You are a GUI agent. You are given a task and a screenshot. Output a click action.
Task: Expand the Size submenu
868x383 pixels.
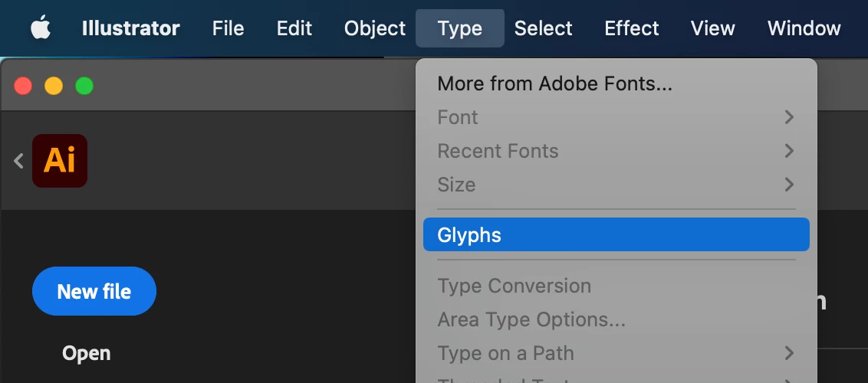click(x=616, y=184)
